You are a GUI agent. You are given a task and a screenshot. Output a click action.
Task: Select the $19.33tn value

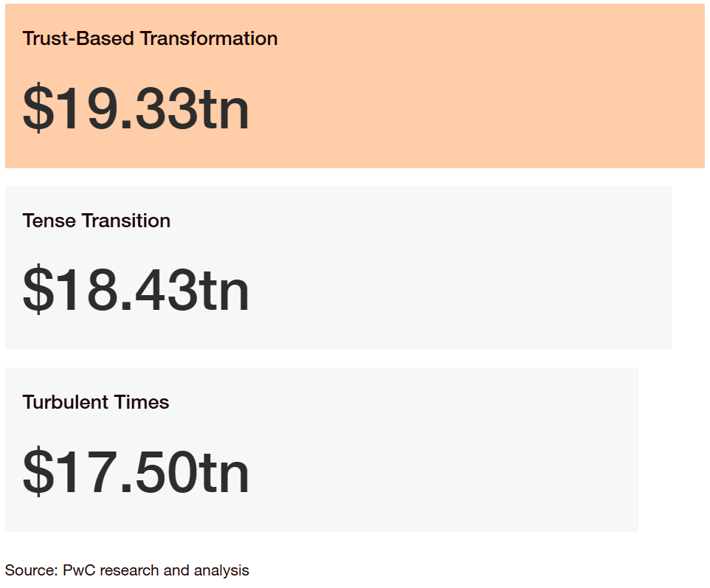click(x=136, y=108)
